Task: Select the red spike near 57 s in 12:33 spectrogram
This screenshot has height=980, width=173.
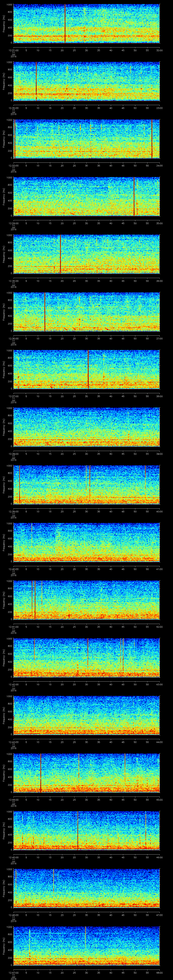Action: [x=152, y=139]
